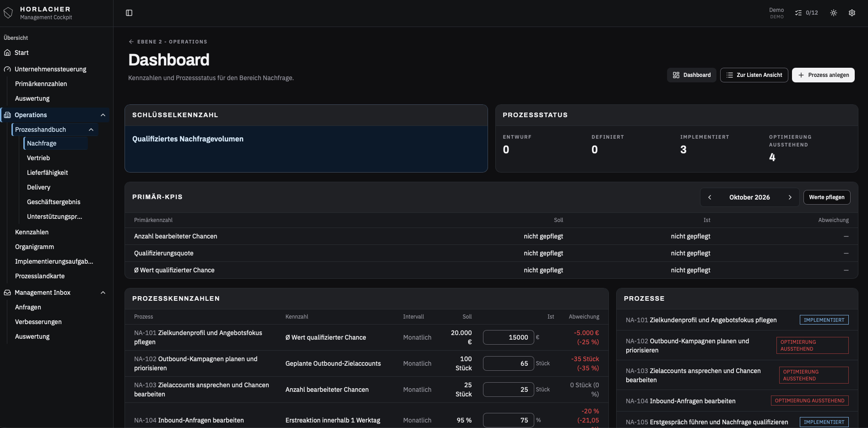Click Qualifiziertes Nachfragevolumen key figure
Viewport: 868px width, 428px height.
coord(188,139)
